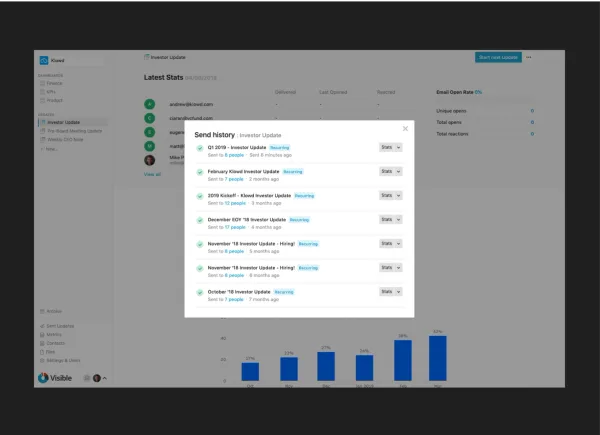Click the 'Q1 2019 - Investor Update' title
This screenshot has width=600, height=435.
(237, 147)
